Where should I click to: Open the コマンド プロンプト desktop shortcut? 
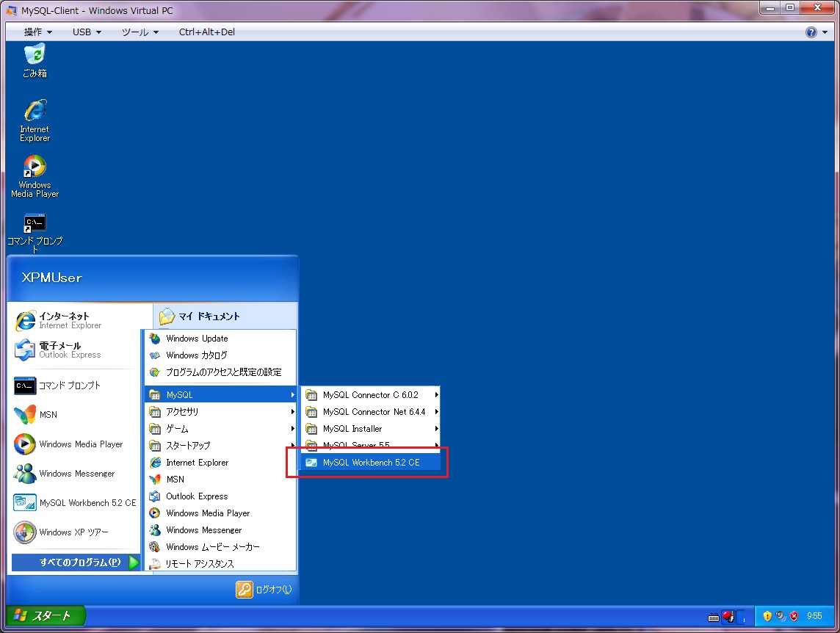click(35, 233)
